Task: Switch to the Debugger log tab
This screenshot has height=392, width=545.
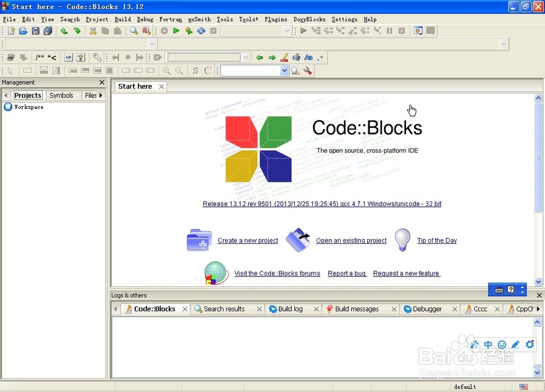Action: (x=427, y=309)
